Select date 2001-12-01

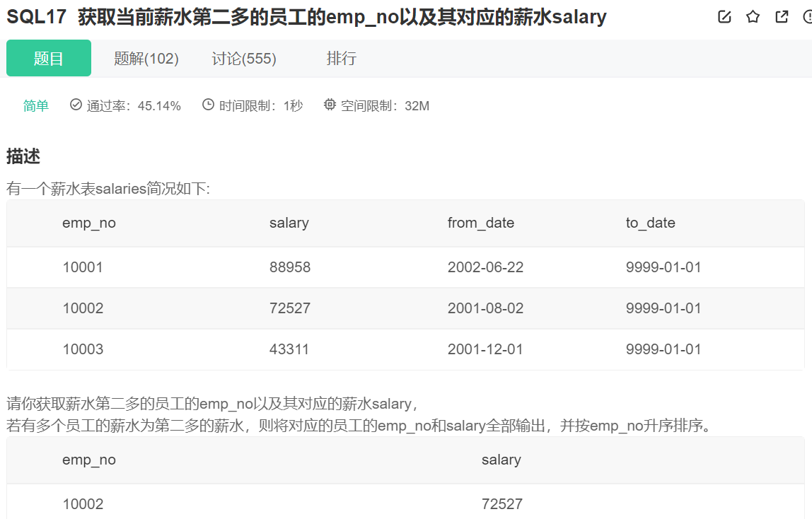click(x=485, y=349)
